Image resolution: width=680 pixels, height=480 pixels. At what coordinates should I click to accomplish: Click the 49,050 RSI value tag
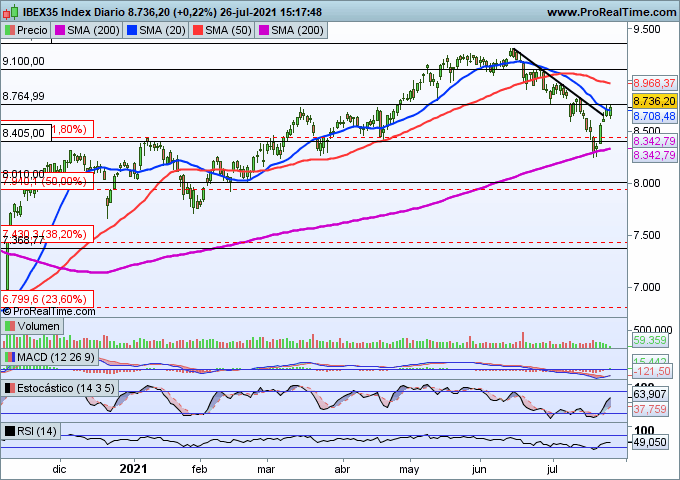(650, 442)
